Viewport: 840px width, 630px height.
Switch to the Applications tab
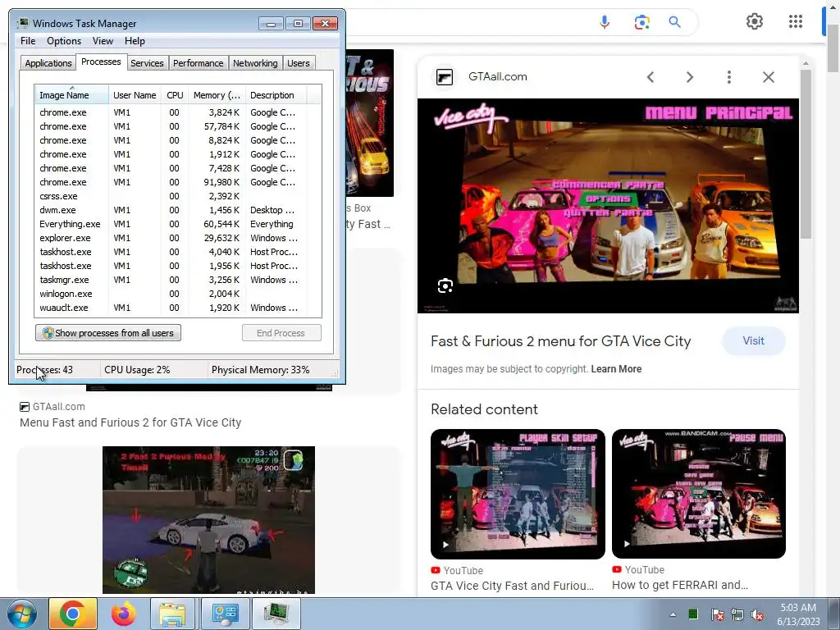pyautogui.click(x=48, y=63)
